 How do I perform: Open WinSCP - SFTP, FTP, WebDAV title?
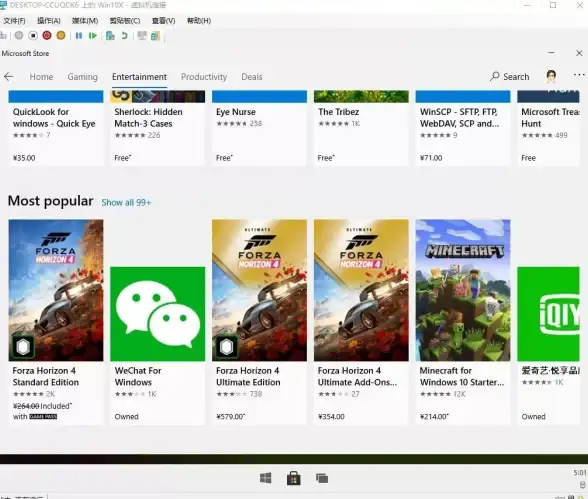(459, 118)
